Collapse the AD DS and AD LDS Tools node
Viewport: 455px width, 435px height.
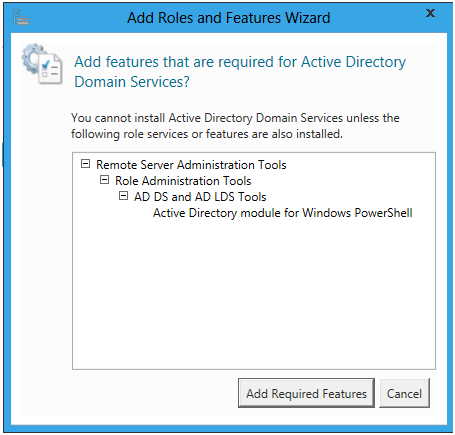click(x=123, y=196)
